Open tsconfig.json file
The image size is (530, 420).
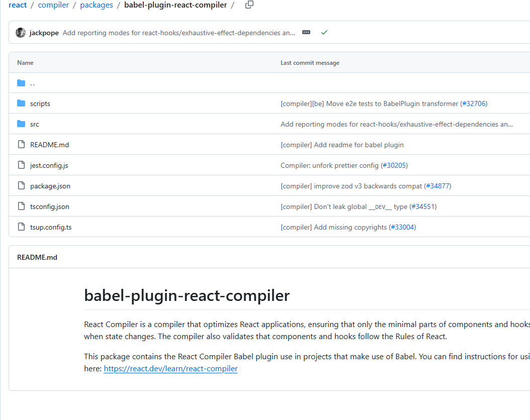tap(50, 206)
